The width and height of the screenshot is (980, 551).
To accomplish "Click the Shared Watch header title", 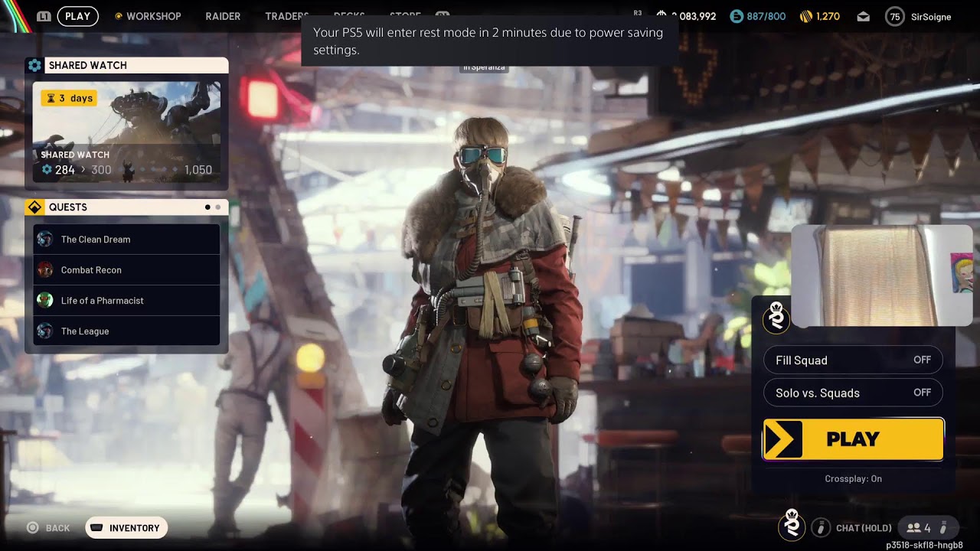I will tap(88, 66).
